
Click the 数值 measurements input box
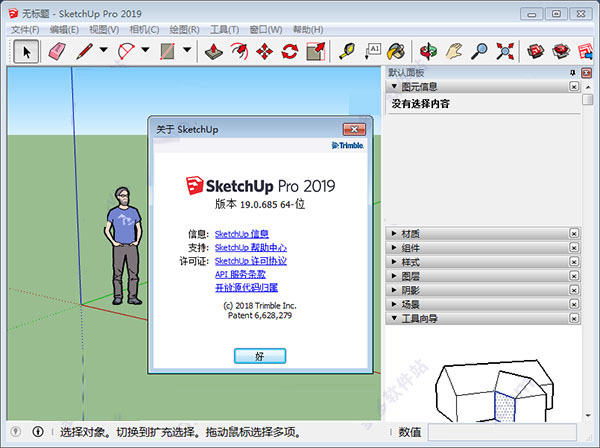click(x=502, y=432)
